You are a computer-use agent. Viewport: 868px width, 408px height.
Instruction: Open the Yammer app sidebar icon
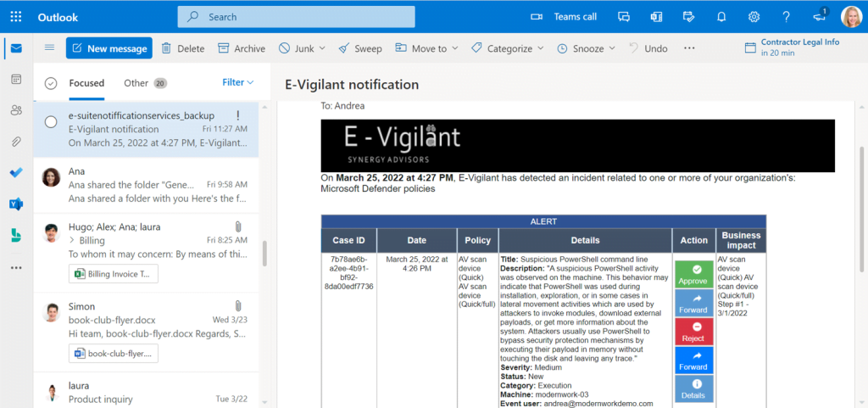[16, 204]
